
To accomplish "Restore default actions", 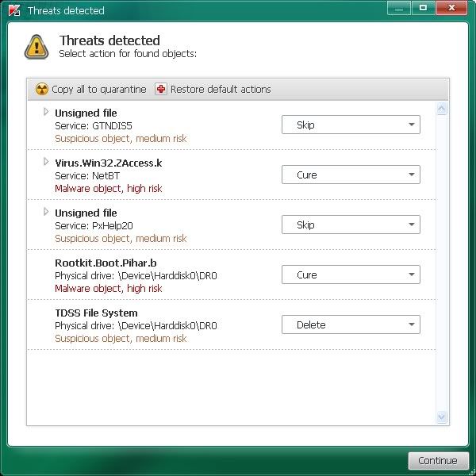I will (x=221, y=89).
